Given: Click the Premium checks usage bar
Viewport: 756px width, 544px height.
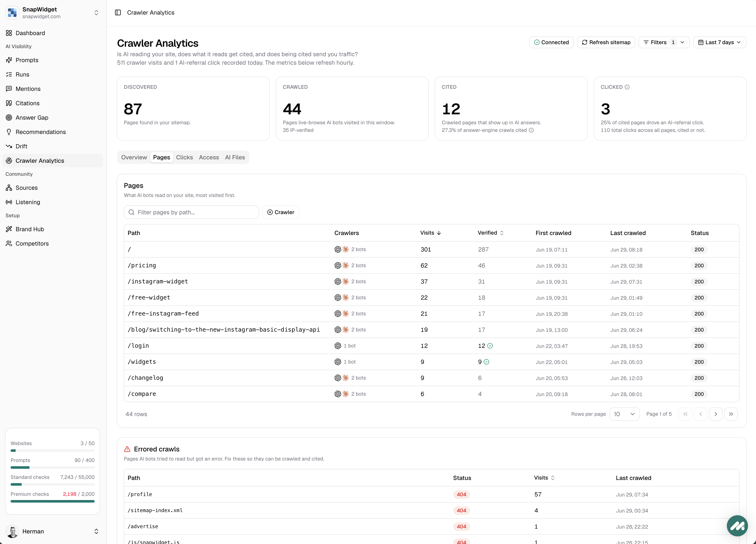Looking at the screenshot, I should click(53, 501).
